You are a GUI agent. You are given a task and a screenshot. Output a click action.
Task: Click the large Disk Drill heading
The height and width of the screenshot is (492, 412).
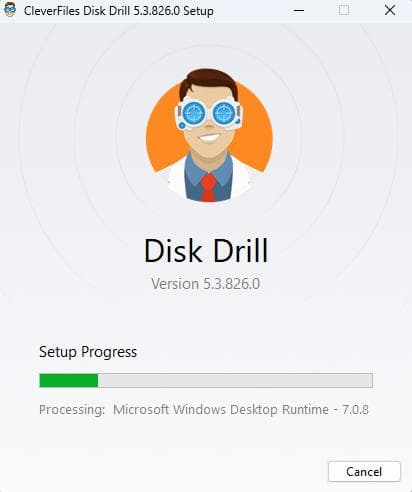point(206,251)
